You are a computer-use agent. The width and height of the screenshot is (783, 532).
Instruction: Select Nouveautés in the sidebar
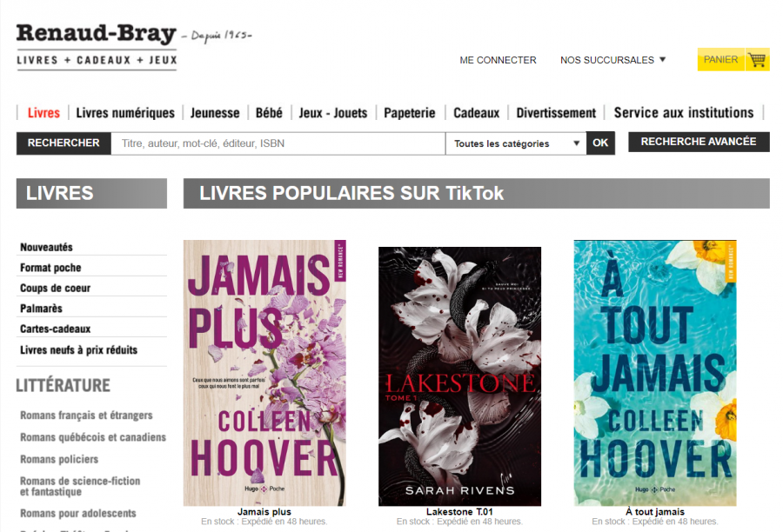pyautogui.click(x=46, y=247)
